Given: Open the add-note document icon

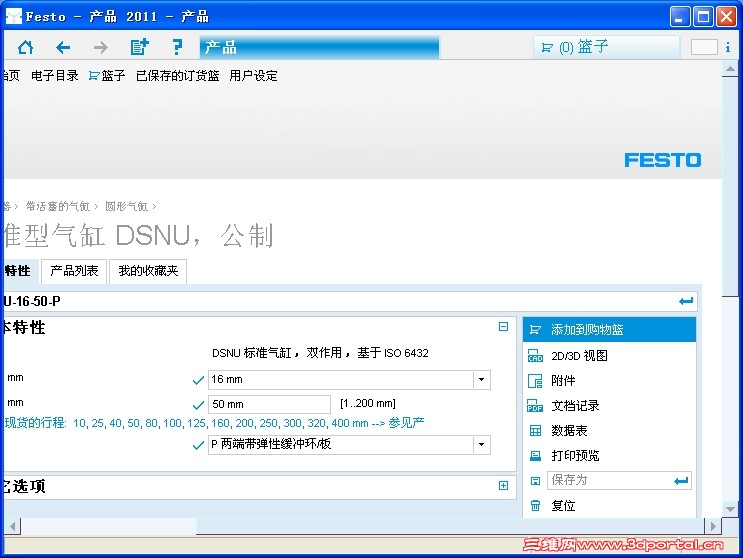Looking at the screenshot, I should tap(139, 46).
